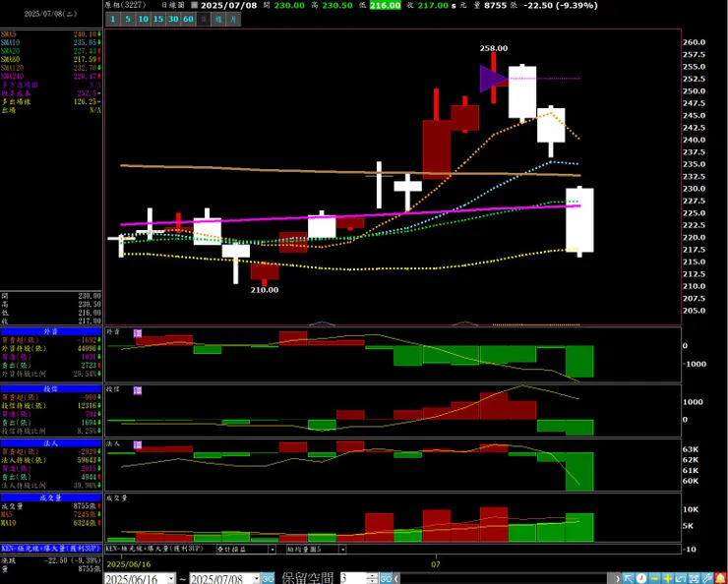Click the expand chart icon in bottom toolbar
The width and height of the screenshot is (728, 584).
coord(681,578)
